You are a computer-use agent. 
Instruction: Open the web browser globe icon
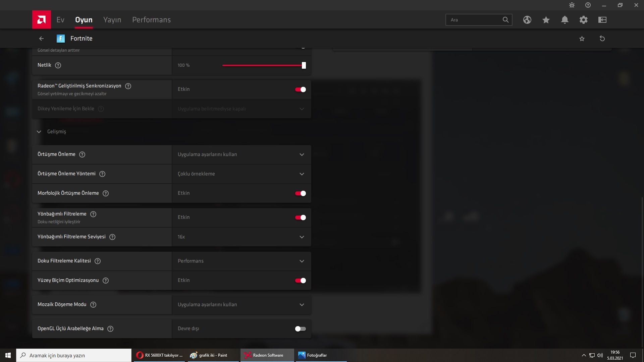[x=527, y=20]
